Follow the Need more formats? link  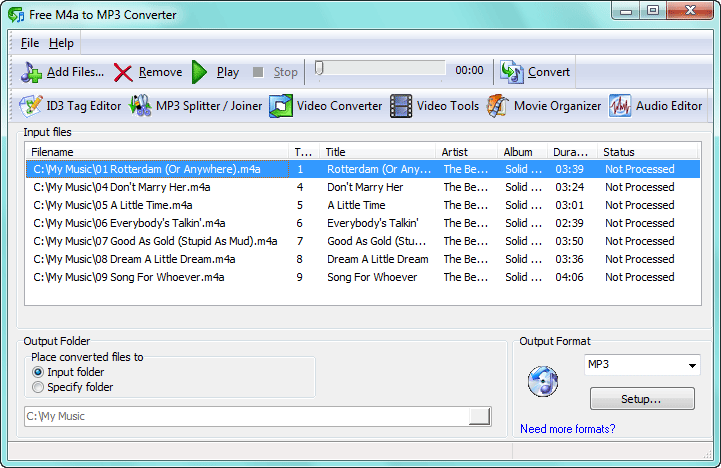point(567,429)
